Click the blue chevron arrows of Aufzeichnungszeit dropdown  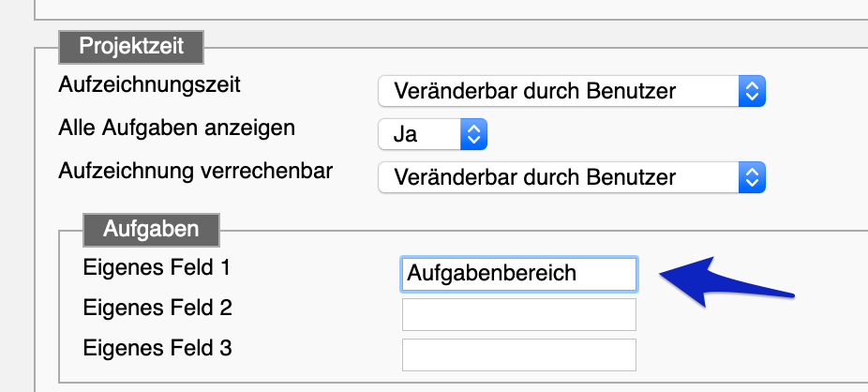click(x=752, y=91)
